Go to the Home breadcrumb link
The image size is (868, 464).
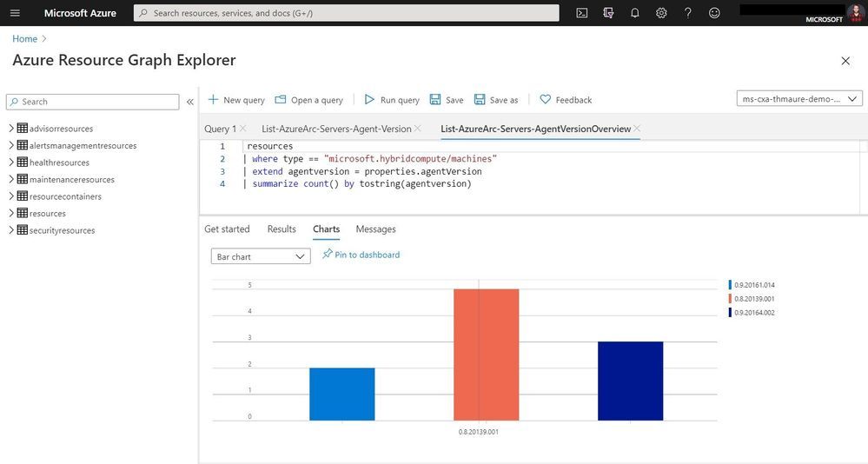[25, 39]
